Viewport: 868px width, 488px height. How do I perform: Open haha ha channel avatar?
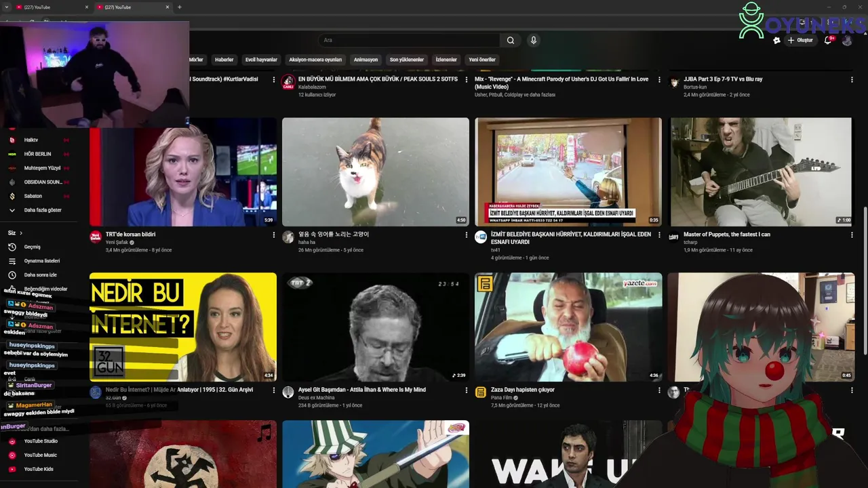pos(288,237)
